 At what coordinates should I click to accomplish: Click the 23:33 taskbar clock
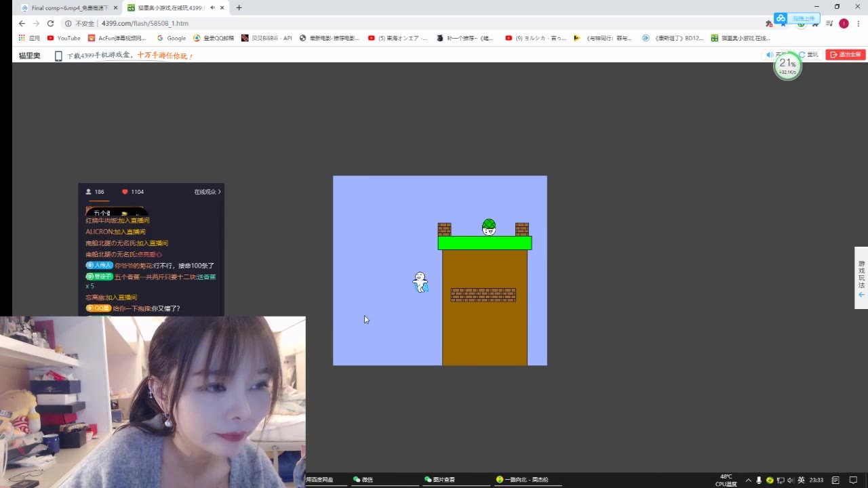pos(816,480)
